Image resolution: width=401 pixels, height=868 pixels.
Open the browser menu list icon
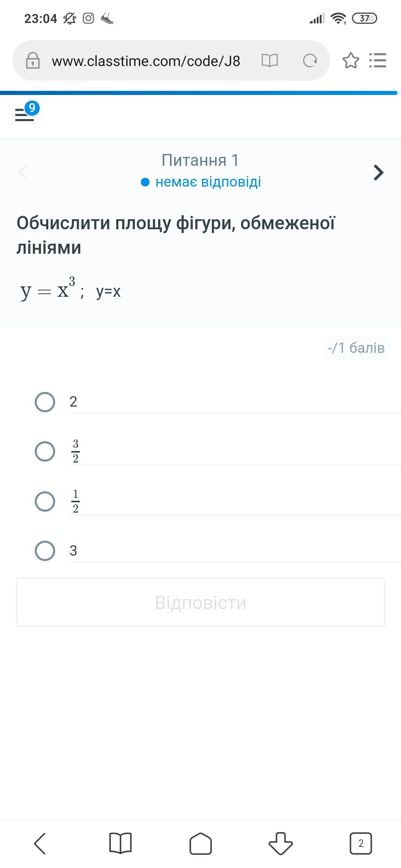point(378,60)
